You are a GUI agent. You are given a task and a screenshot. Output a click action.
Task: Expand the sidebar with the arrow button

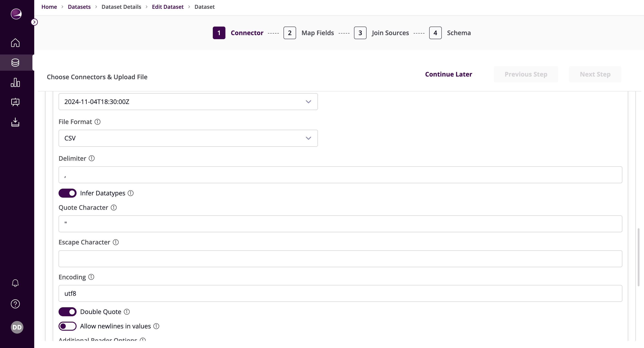pos(34,22)
